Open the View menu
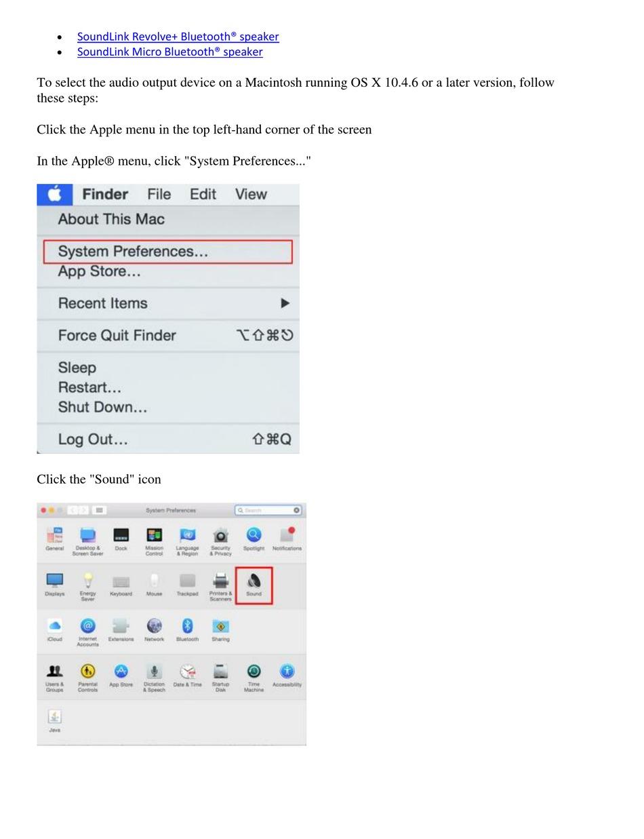This screenshot has height=839, width=644. coord(251,195)
